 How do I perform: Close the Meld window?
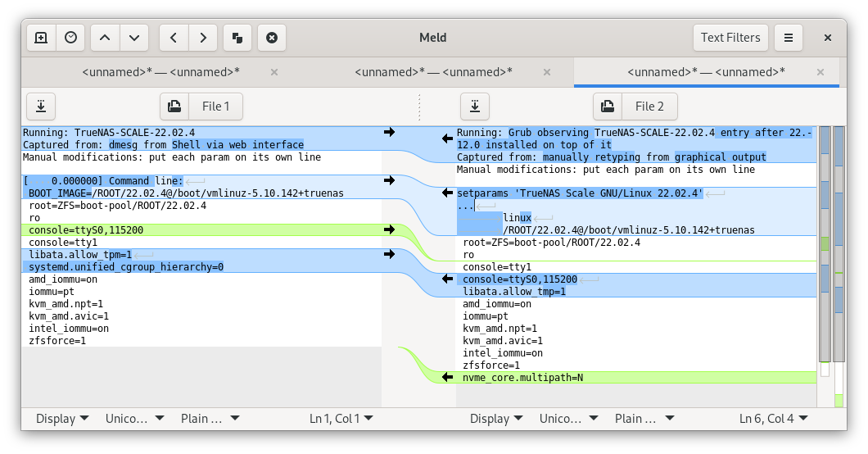point(828,38)
